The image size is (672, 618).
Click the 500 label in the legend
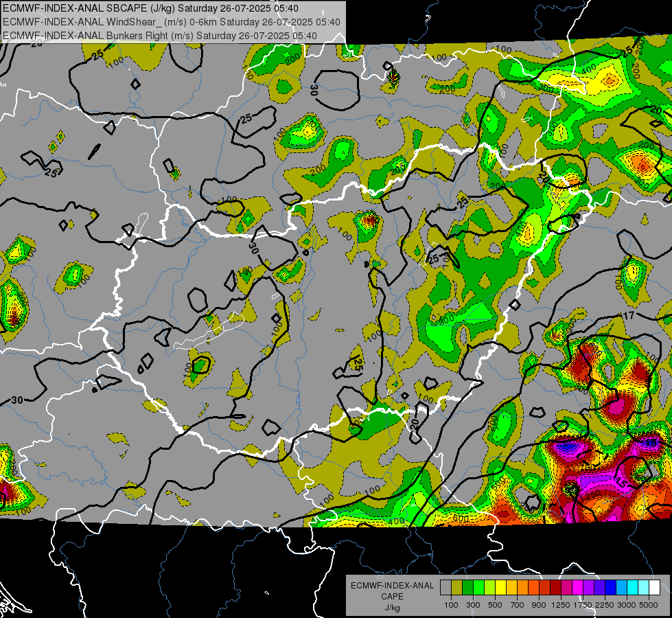(x=495, y=605)
